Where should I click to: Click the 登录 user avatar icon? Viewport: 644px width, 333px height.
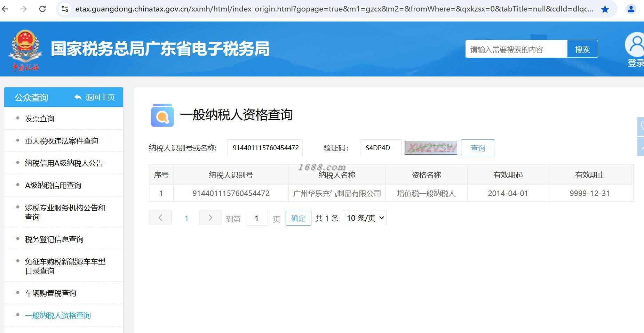pos(635,44)
